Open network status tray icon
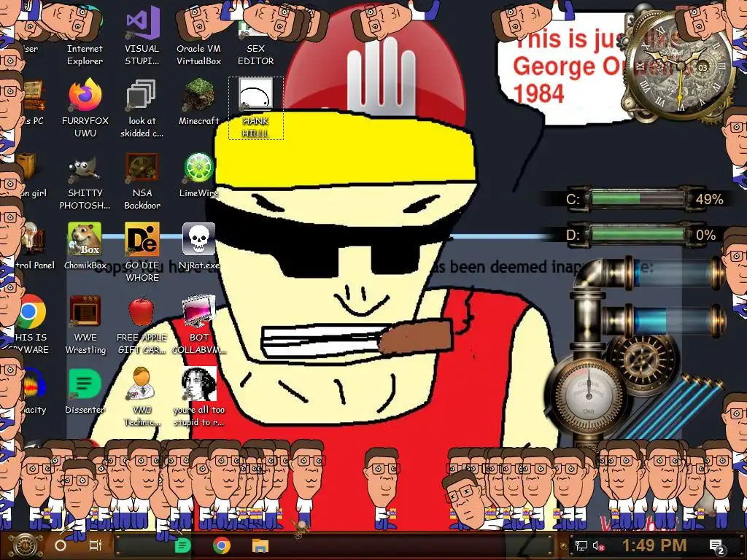 click(x=581, y=545)
